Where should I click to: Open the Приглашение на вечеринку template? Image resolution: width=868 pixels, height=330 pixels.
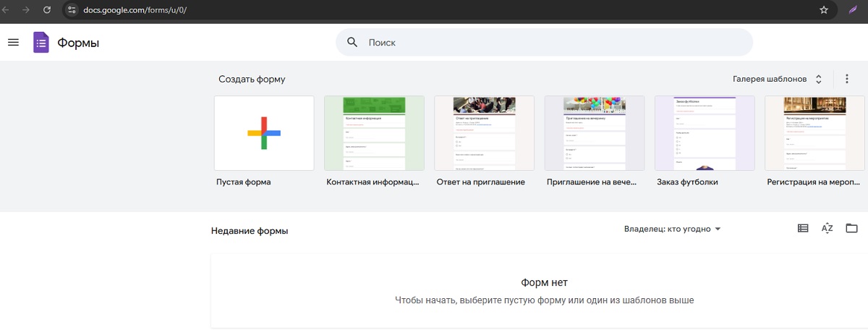click(x=595, y=133)
